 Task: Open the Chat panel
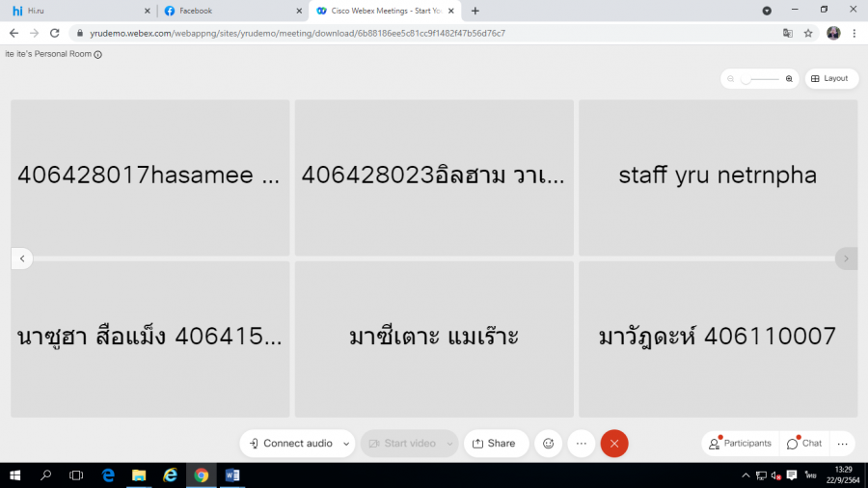[804, 444]
